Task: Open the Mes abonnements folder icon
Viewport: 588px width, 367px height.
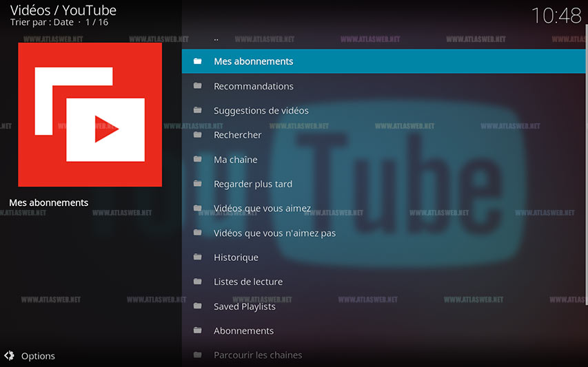Action: pos(198,61)
